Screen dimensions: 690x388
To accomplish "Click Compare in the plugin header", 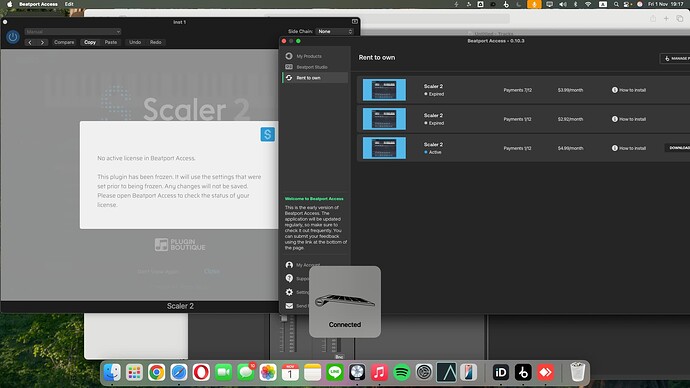I will pos(64,42).
